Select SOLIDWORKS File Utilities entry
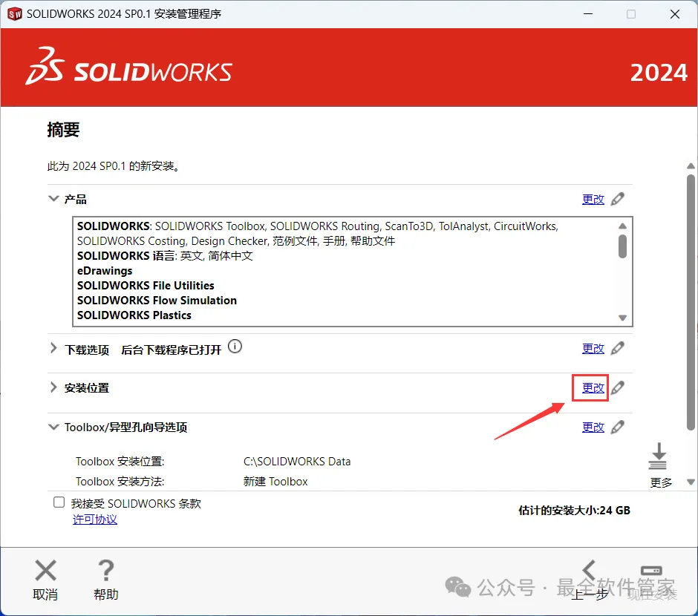Image resolution: width=698 pixels, height=616 pixels. tap(146, 286)
